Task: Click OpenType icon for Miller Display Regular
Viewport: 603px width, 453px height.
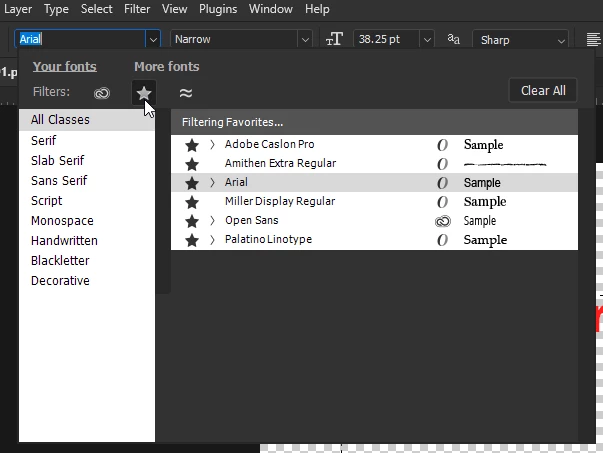Action: [x=442, y=202]
